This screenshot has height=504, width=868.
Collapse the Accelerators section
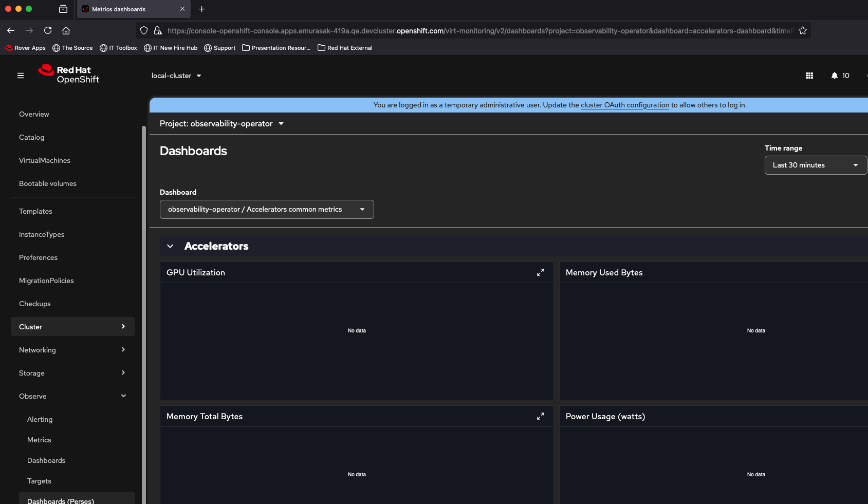tap(170, 246)
